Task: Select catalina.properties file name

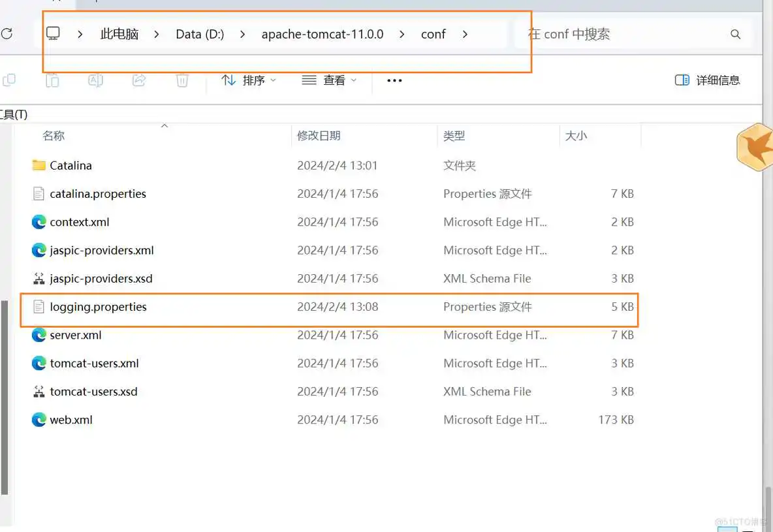Action: pyautogui.click(x=98, y=194)
